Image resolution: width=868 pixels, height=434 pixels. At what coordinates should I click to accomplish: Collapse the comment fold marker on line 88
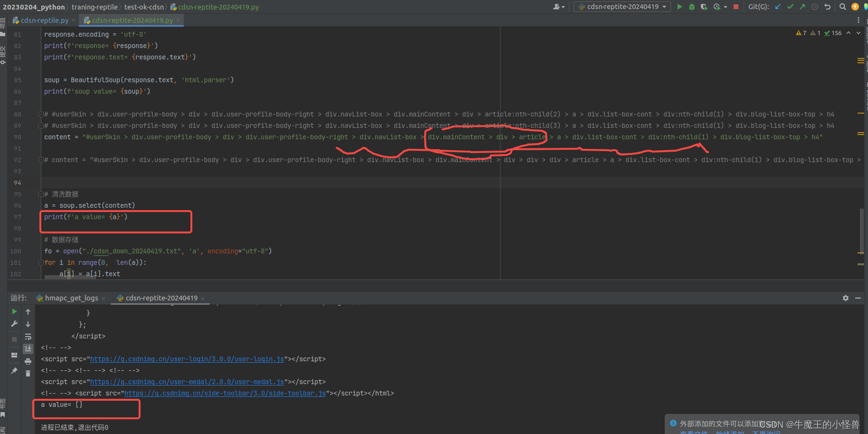point(41,114)
